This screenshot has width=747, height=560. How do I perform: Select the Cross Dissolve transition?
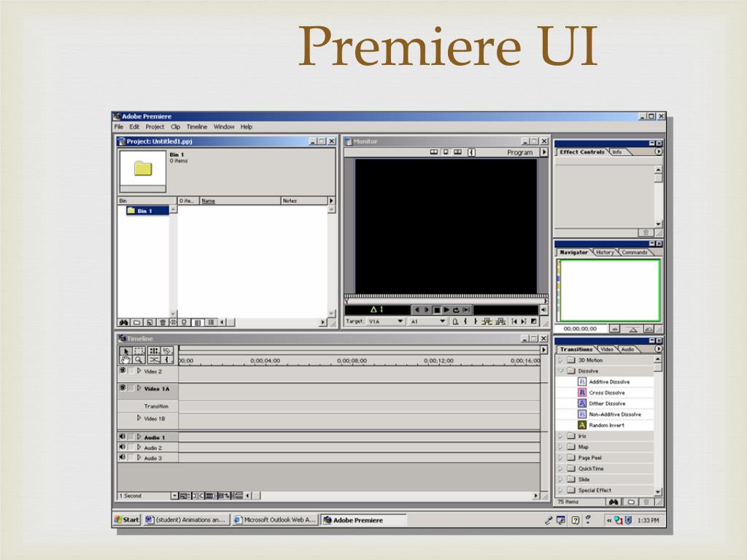(606, 392)
